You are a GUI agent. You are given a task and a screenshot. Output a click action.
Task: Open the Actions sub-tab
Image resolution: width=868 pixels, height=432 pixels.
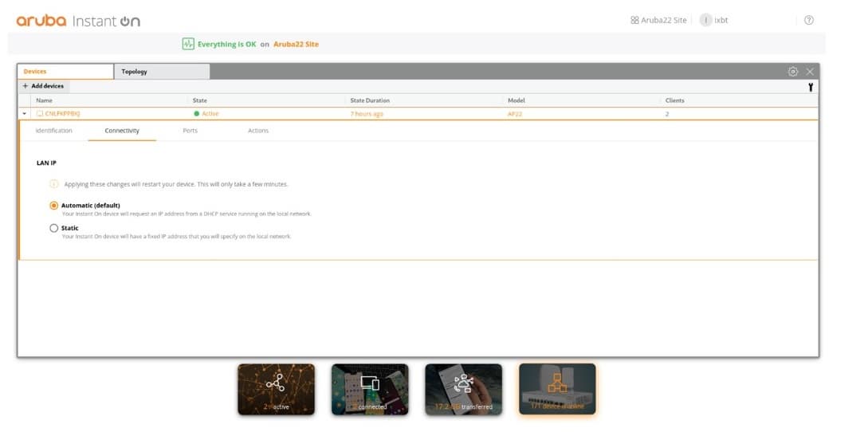click(x=258, y=131)
